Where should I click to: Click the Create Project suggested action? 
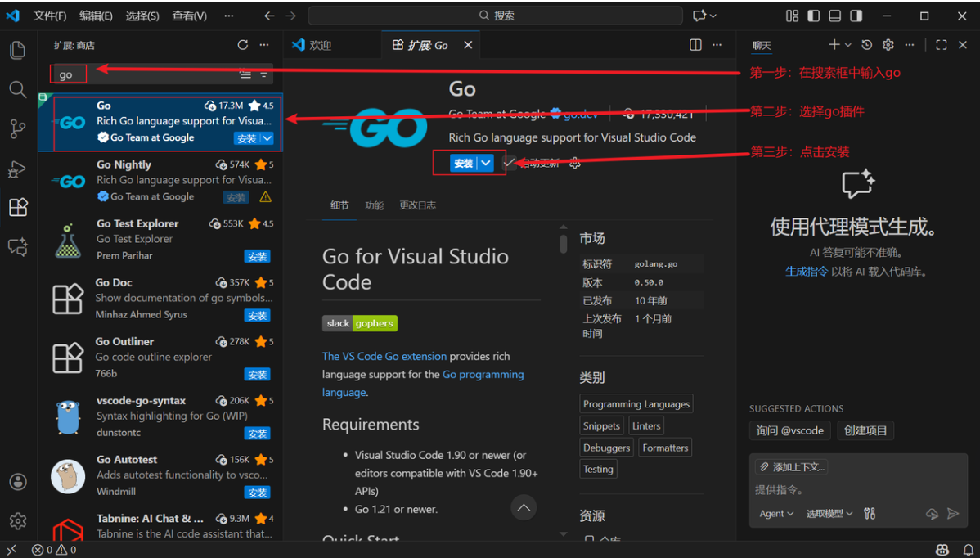coord(865,430)
